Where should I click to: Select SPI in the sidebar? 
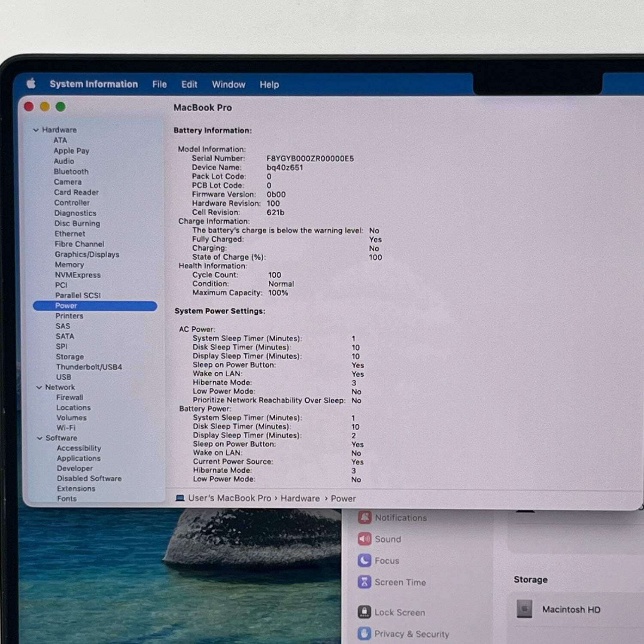61,346
